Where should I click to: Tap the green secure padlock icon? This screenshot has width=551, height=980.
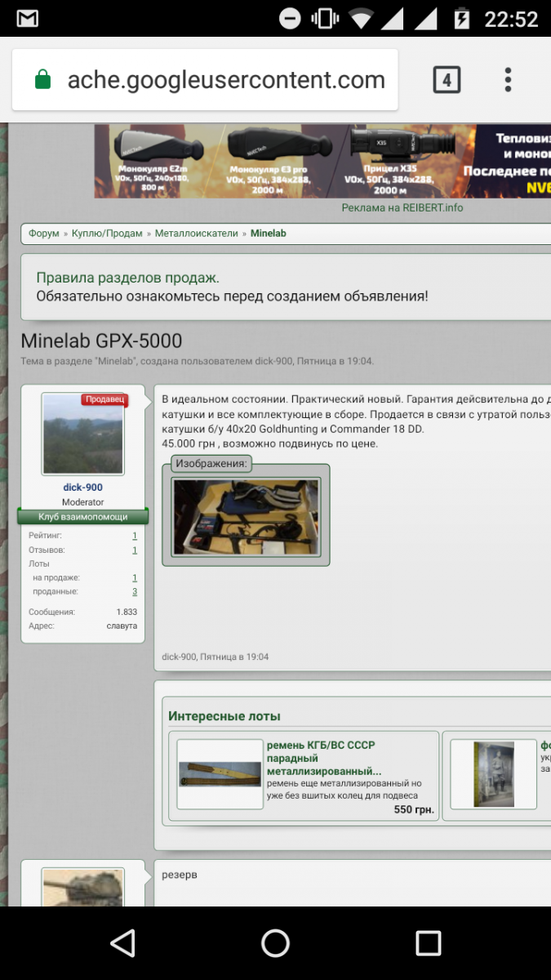42,80
